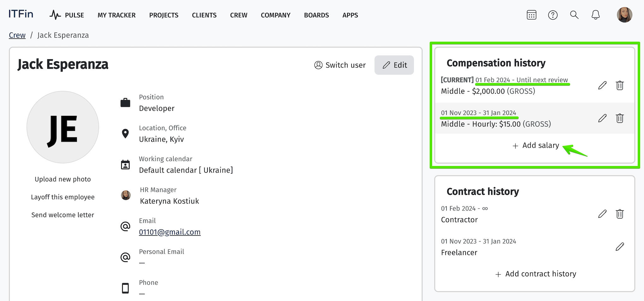
Task: Edit the Freelancer contract entry
Action: 620,247
